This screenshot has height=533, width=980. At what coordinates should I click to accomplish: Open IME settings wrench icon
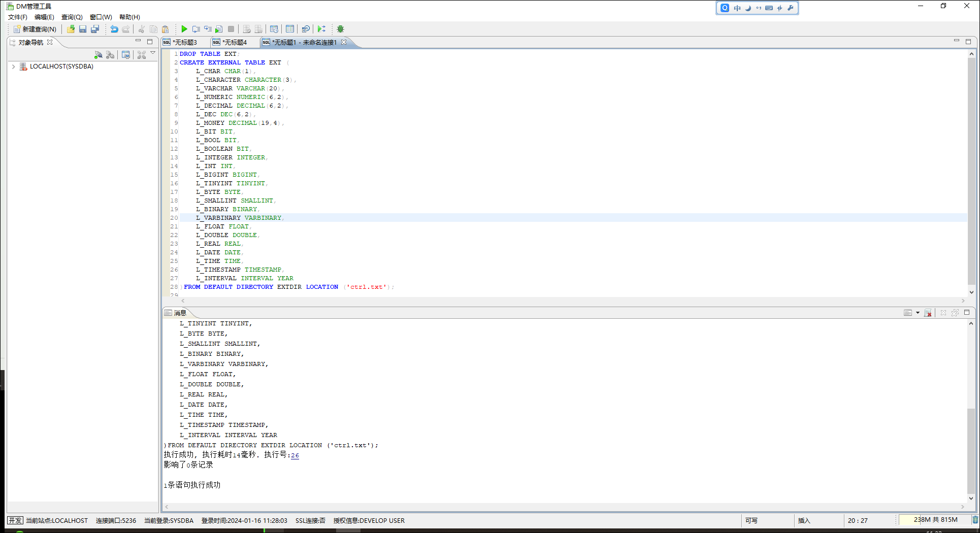coord(791,8)
